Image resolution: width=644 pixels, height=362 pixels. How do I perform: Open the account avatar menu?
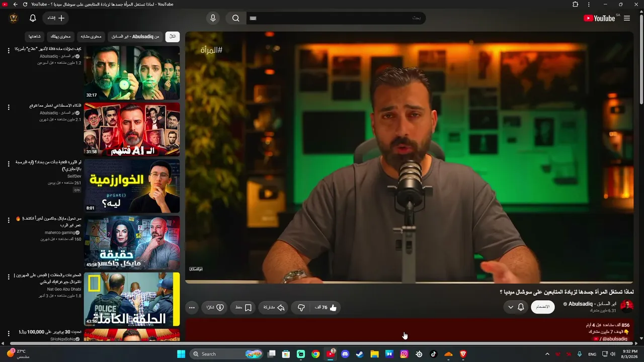pyautogui.click(x=14, y=18)
